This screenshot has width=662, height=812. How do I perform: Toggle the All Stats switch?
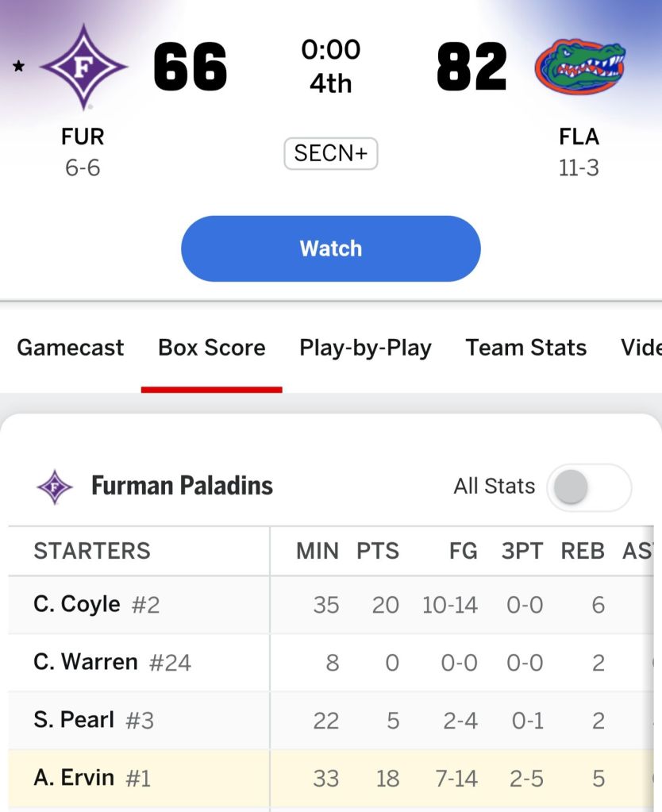[588, 487]
